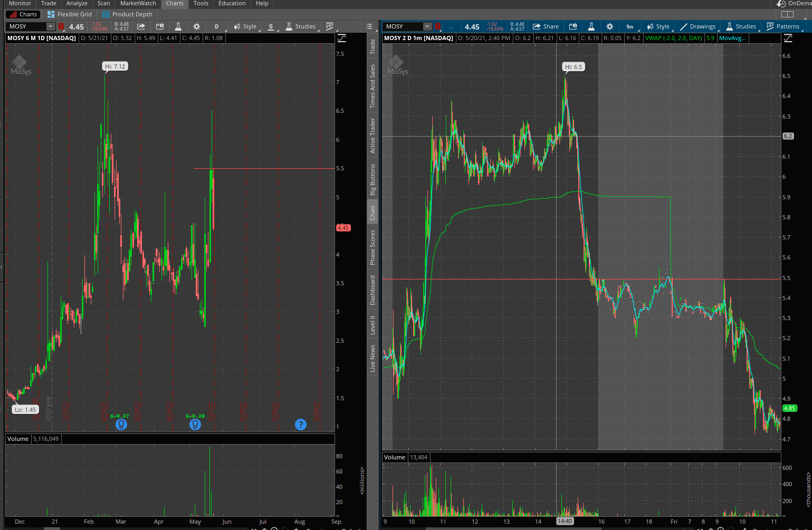Click the Lo: 1.45 price bubble
This screenshot has width=812, height=530.
tap(25, 410)
